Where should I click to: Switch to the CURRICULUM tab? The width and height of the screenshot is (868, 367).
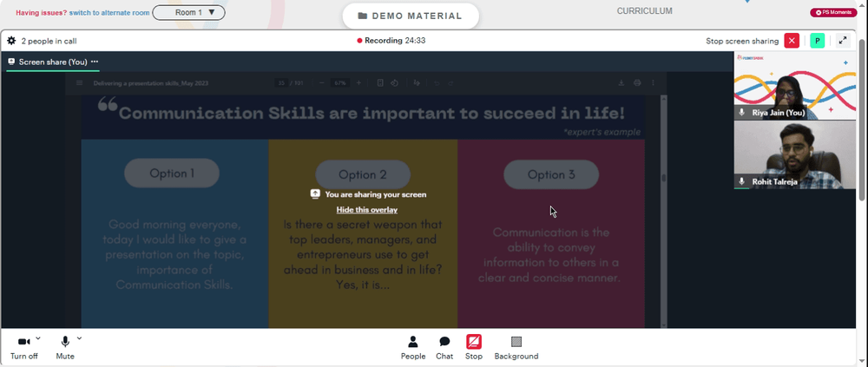pos(644,11)
